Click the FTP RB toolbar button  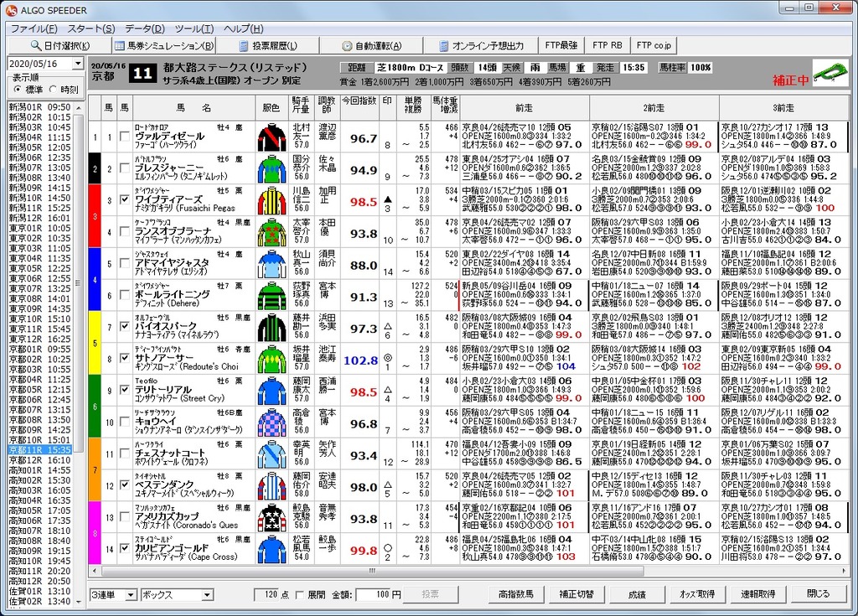pos(607,45)
